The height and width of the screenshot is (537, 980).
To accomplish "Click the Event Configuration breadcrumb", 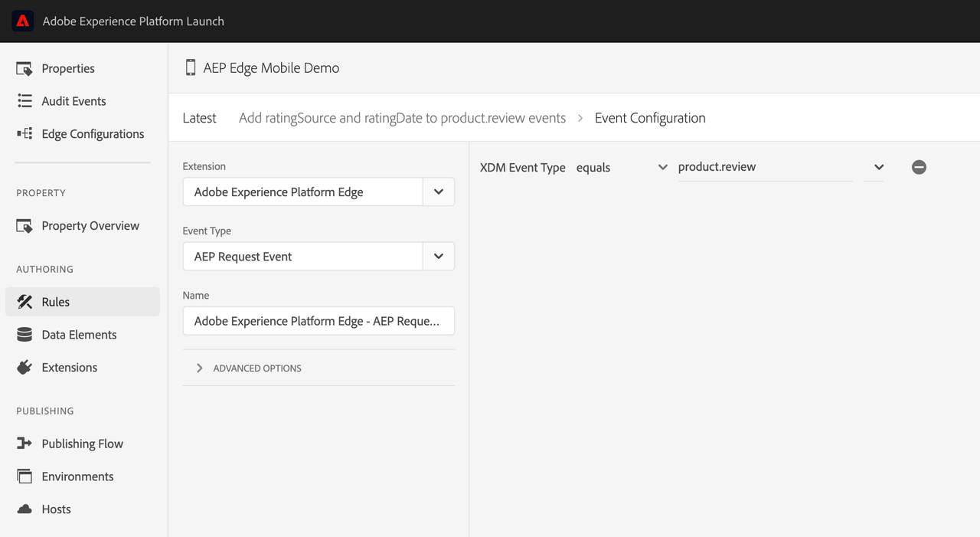I will coord(650,118).
